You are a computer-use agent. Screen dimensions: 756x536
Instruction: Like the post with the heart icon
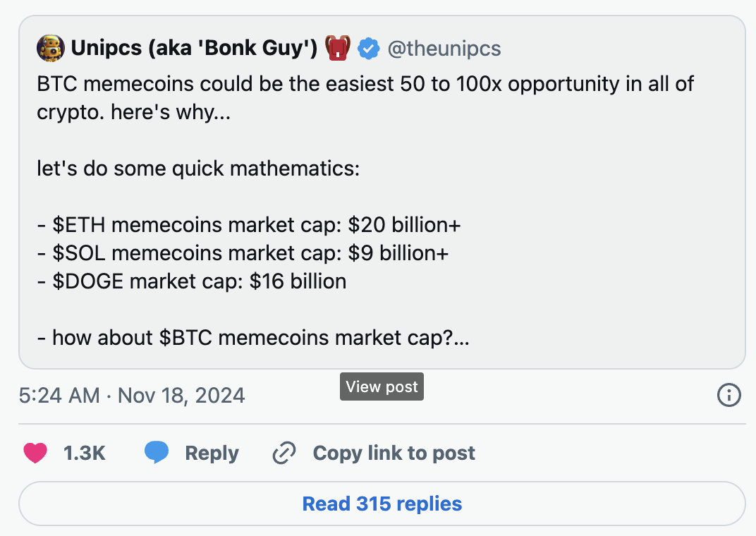coord(35,453)
